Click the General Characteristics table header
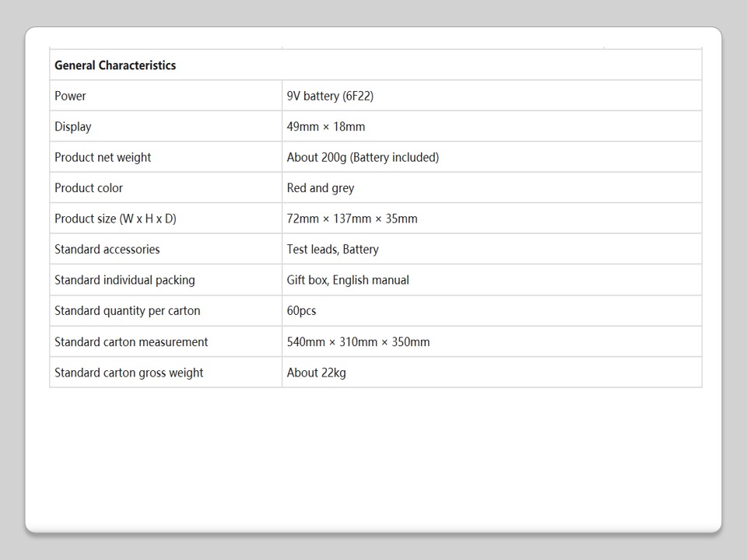The width and height of the screenshot is (747, 560). point(115,65)
